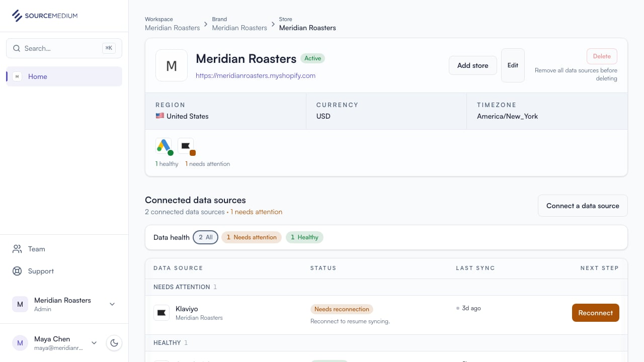Click the USD currency value

[324, 116]
